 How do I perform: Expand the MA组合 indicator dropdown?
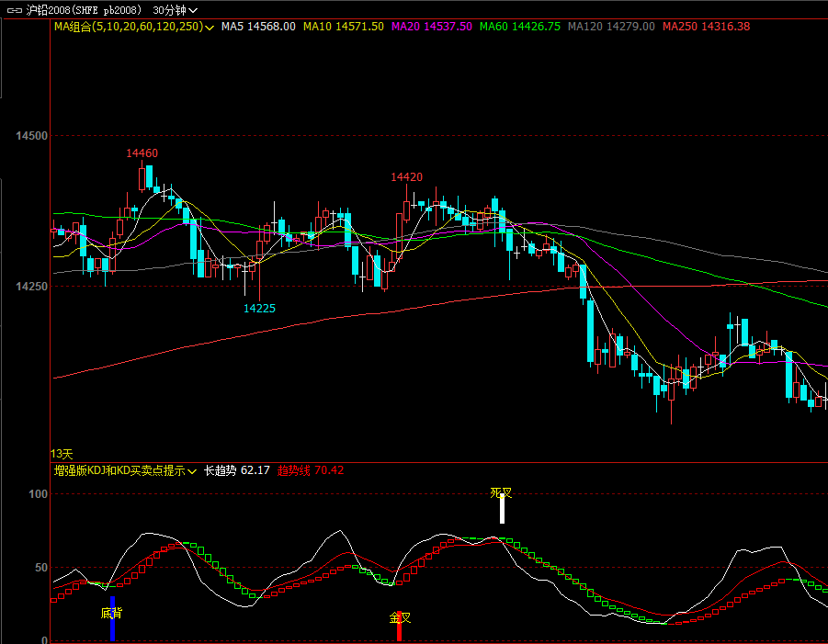click(x=210, y=28)
